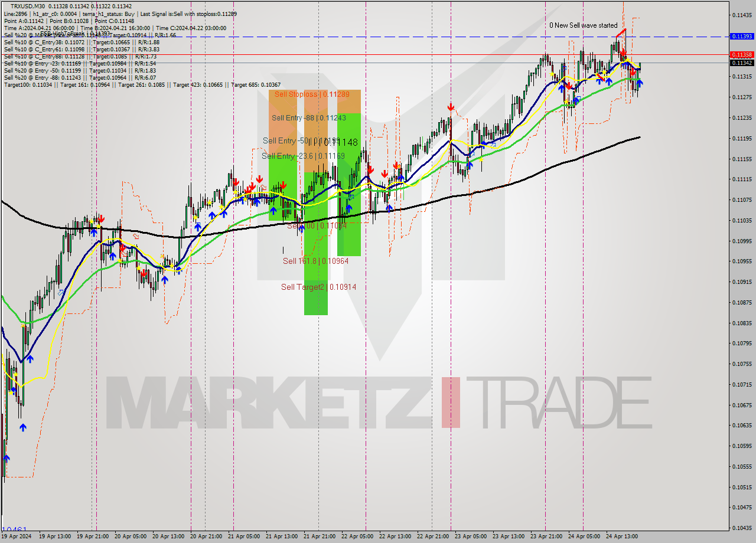Click the 0.10915 price axis label
The image size is (756, 543).
742,282
